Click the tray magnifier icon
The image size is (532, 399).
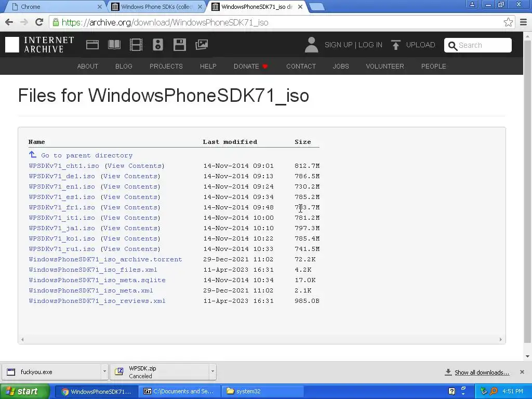(x=494, y=392)
